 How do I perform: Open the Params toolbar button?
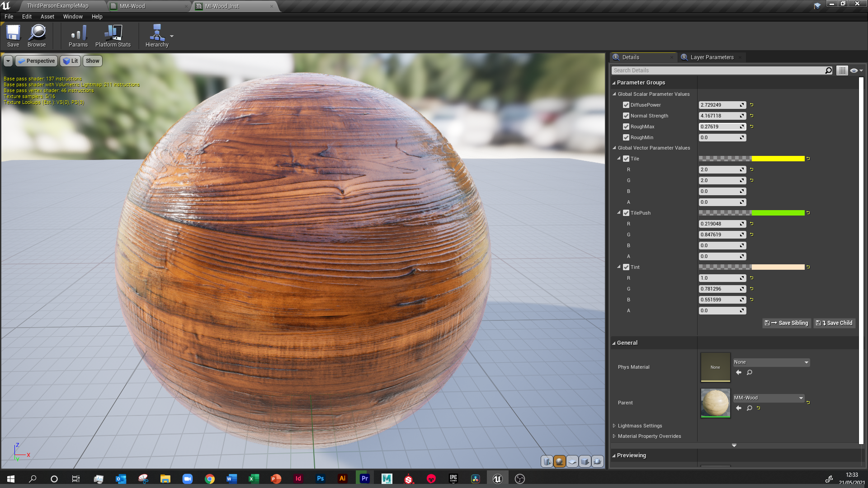(78, 36)
